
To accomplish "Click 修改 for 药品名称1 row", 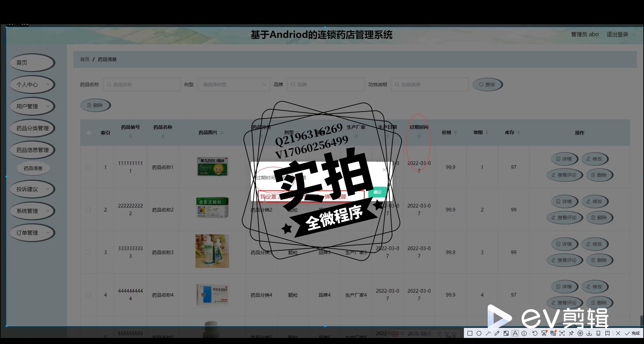I will [594, 159].
